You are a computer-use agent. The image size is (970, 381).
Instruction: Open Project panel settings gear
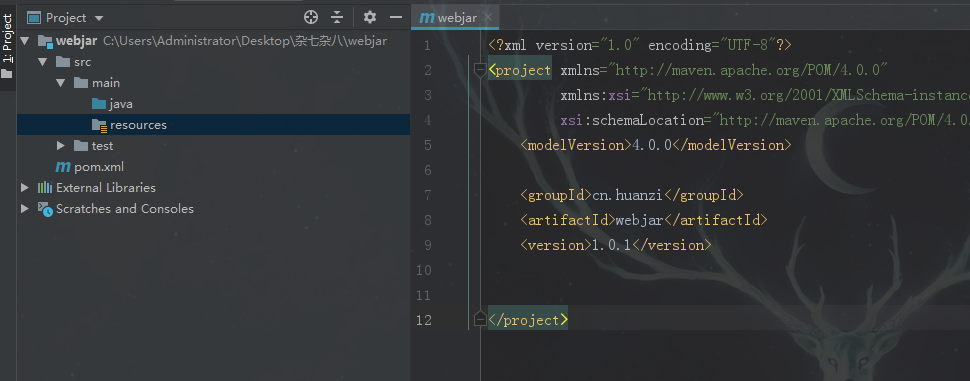[369, 17]
